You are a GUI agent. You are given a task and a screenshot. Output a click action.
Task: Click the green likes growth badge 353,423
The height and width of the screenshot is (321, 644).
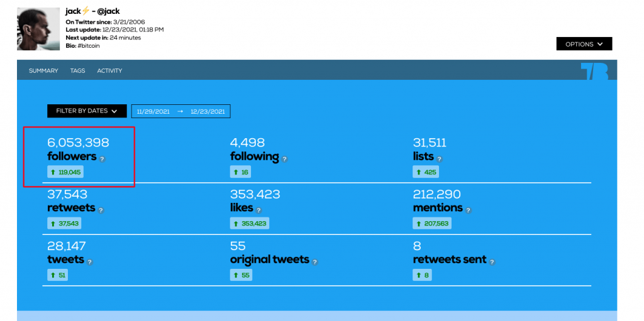tap(250, 224)
